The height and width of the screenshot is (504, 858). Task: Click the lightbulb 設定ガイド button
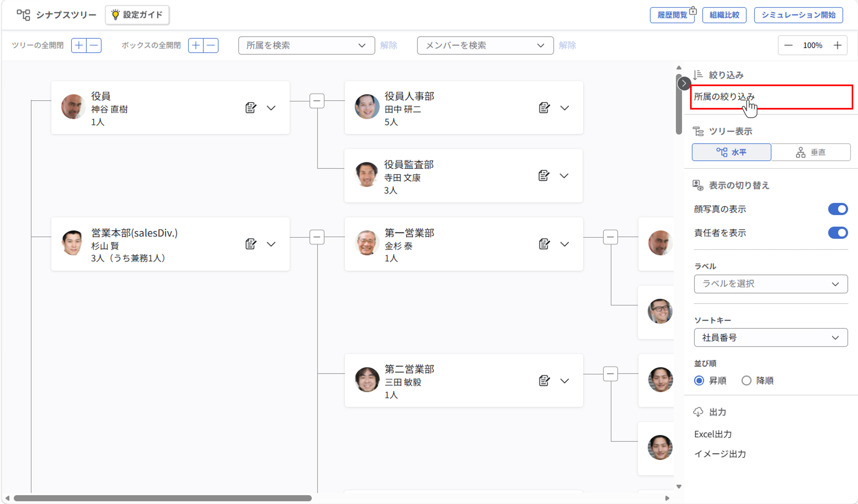click(137, 15)
